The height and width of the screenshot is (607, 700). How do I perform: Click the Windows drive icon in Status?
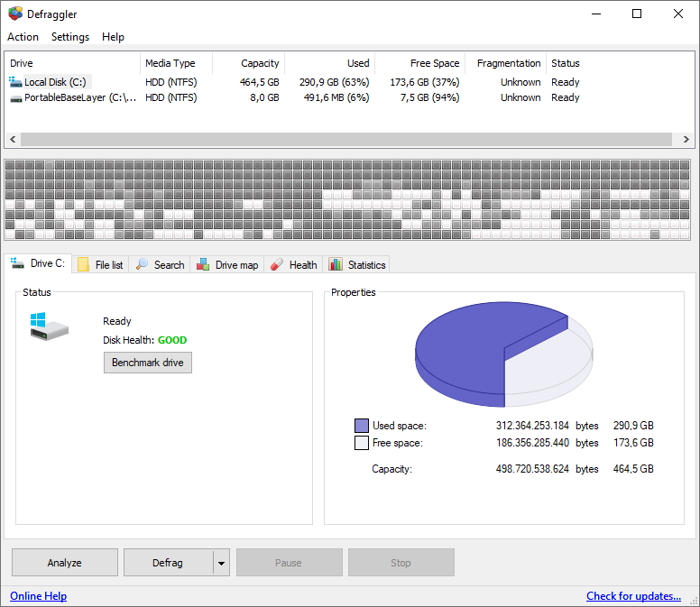click(x=49, y=326)
